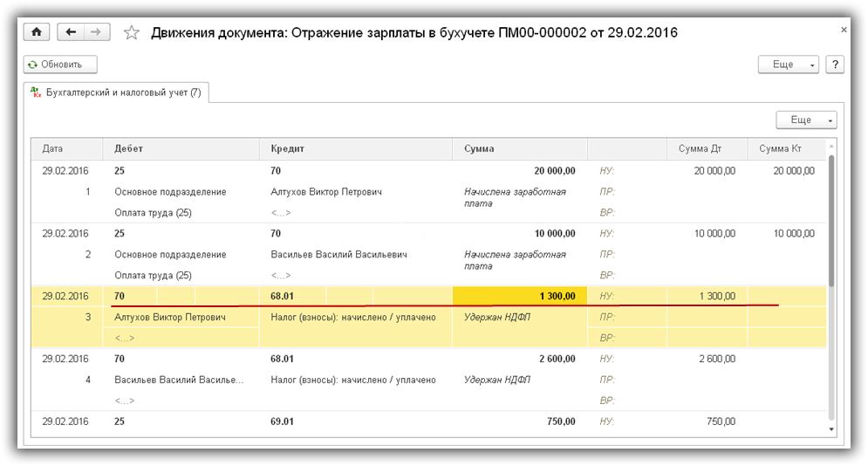Select credit cell Алтухов Виктор Петрович in row 1

[326, 192]
